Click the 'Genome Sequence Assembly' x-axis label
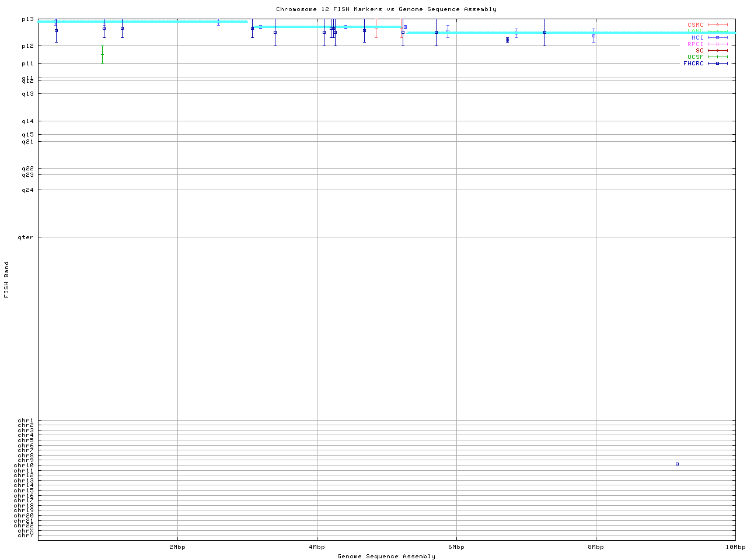Viewport: 747px width, 560px height. pyautogui.click(x=386, y=556)
